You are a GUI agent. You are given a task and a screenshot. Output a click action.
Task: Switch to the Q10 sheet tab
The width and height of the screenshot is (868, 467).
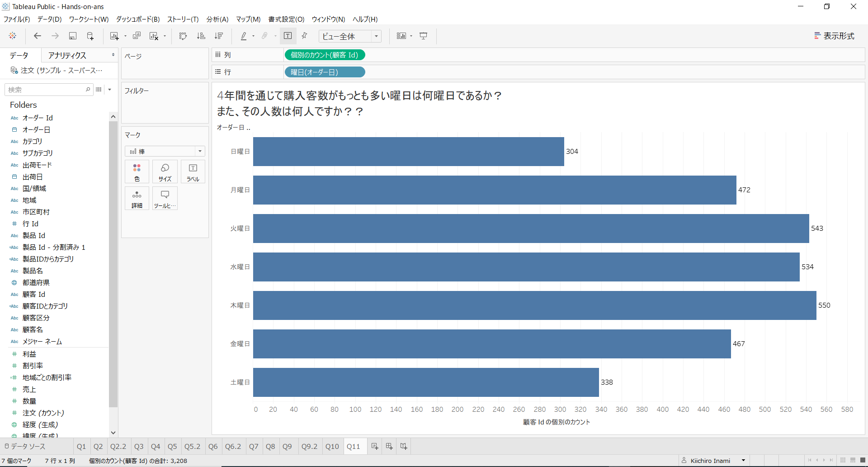click(x=332, y=446)
